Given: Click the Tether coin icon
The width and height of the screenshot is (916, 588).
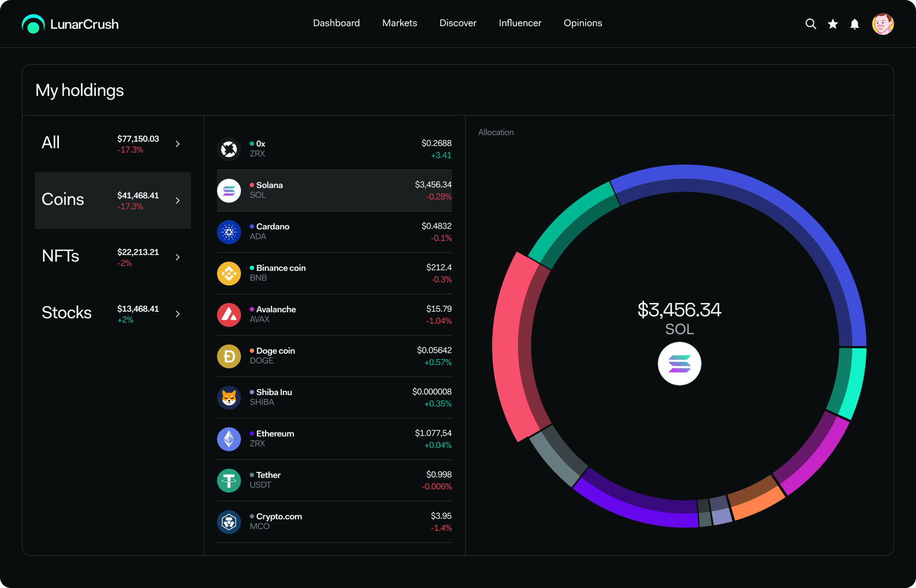Looking at the screenshot, I should click(229, 481).
